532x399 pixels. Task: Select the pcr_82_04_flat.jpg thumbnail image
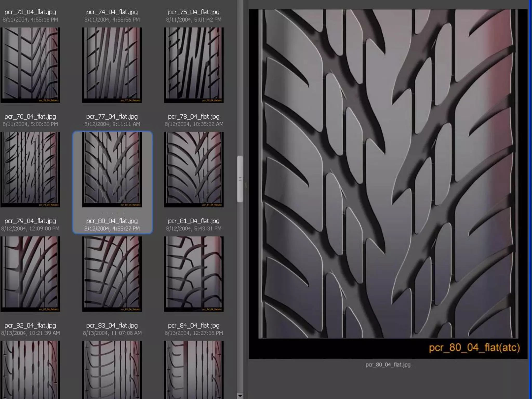point(30,274)
